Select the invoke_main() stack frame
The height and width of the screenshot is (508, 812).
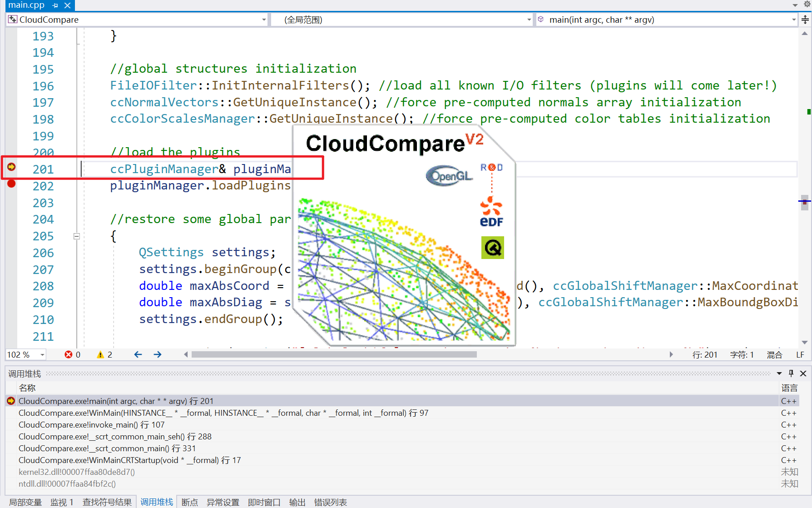click(402, 425)
